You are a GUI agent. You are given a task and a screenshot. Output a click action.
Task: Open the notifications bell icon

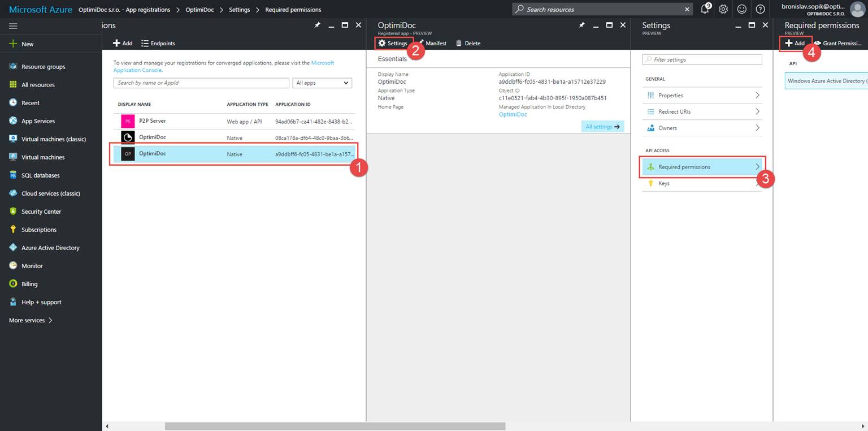pos(705,9)
